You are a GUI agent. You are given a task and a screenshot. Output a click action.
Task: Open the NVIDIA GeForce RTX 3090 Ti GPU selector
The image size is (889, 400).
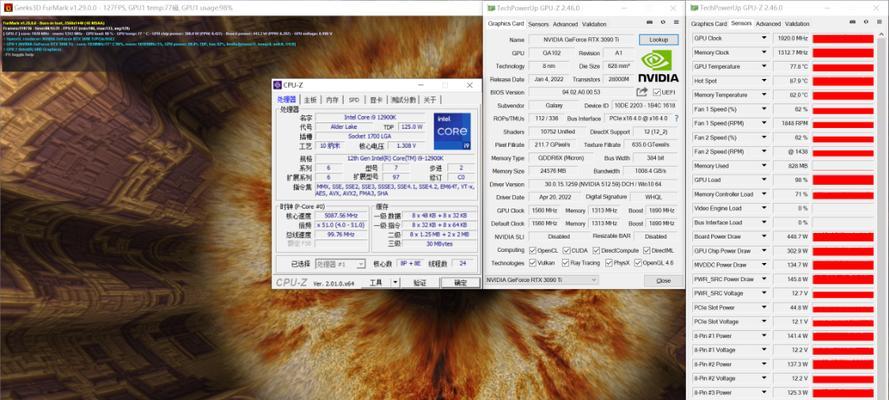pyautogui.click(x=541, y=280)
